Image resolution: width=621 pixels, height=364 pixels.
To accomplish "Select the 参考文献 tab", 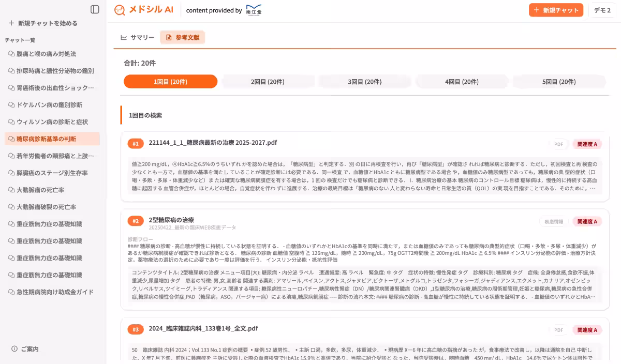I will click(182, 37).
